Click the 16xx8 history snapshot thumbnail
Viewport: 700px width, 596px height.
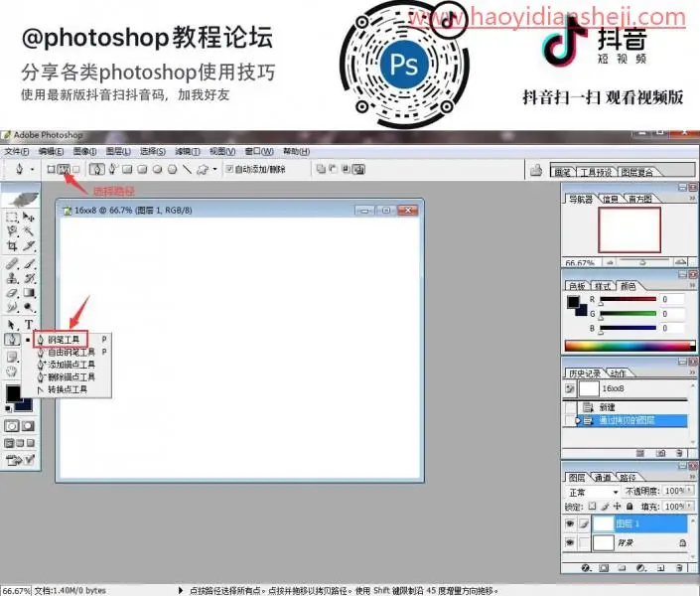(x=589, y=388)
